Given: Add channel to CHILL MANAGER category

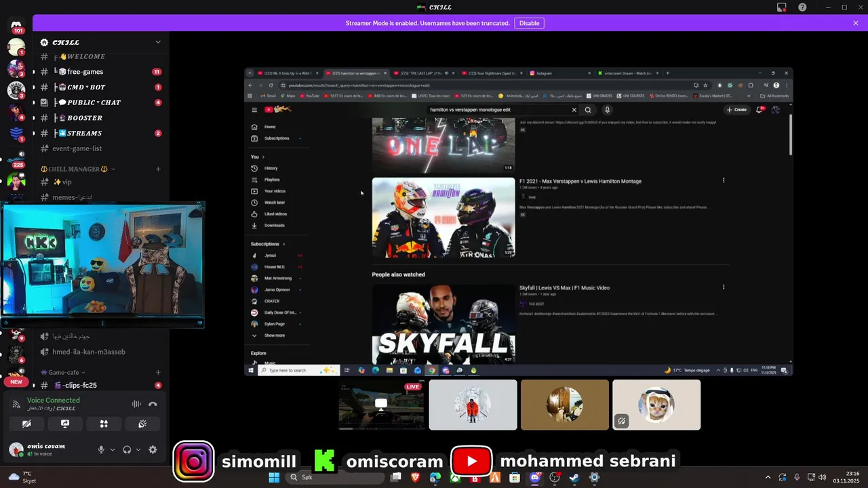Looking at the screenshot, I should (x=158, y=169).
